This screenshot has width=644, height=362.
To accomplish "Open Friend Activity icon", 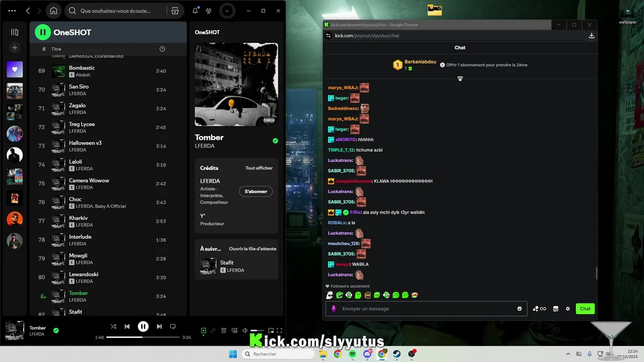I will 209,11.
